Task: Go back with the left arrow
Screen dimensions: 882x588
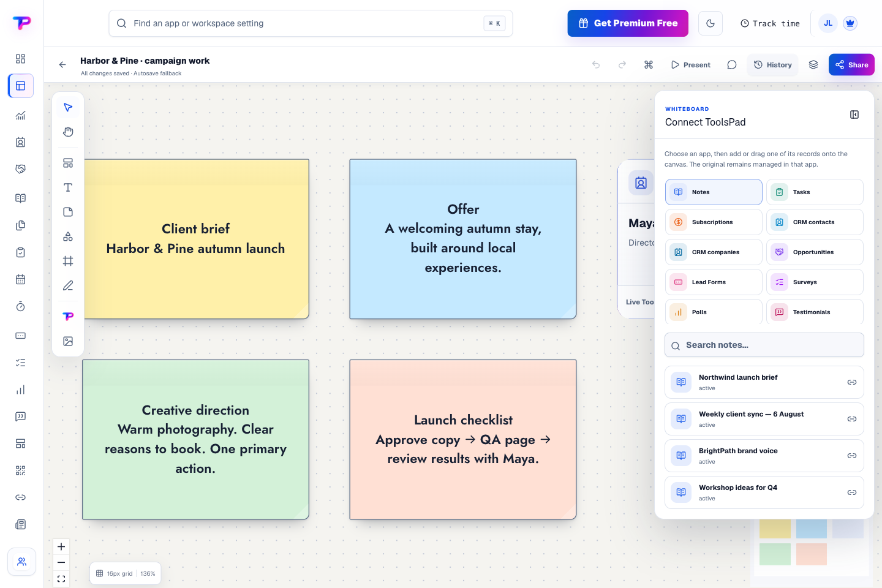Action: pyautogui.click(x=62, y=64)
